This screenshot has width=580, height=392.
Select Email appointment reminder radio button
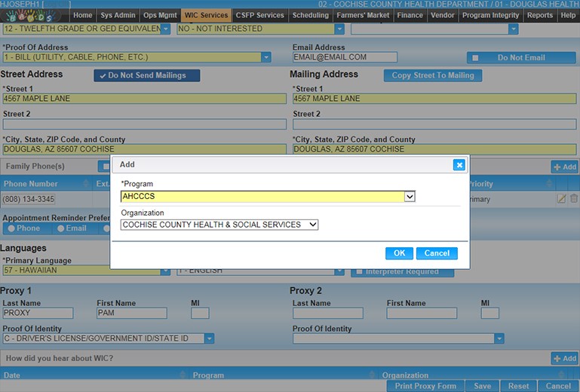coord(60,228)
